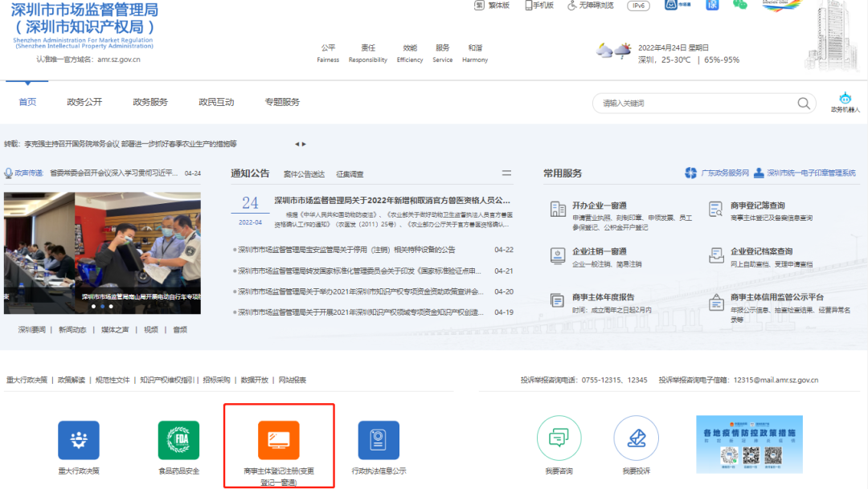Open the 政民互动 navigation menu
Viewport: 868px width, 489px height.
(216, 102)
